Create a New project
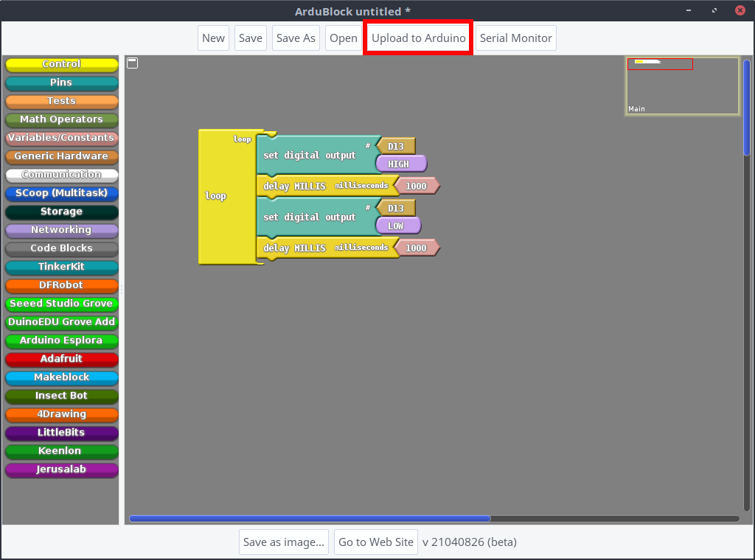 click(x=213, y=38)
